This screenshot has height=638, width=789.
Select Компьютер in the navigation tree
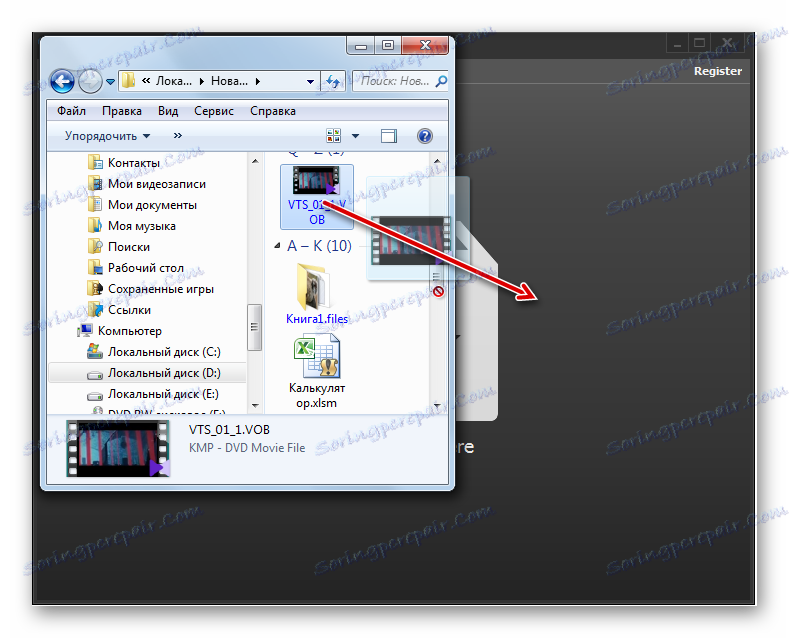pyautogui.click(x=130, y=331)
